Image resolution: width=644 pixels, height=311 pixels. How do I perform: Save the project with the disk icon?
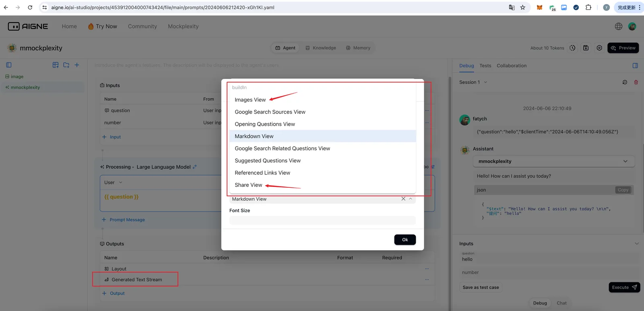(x=586, y=48)
